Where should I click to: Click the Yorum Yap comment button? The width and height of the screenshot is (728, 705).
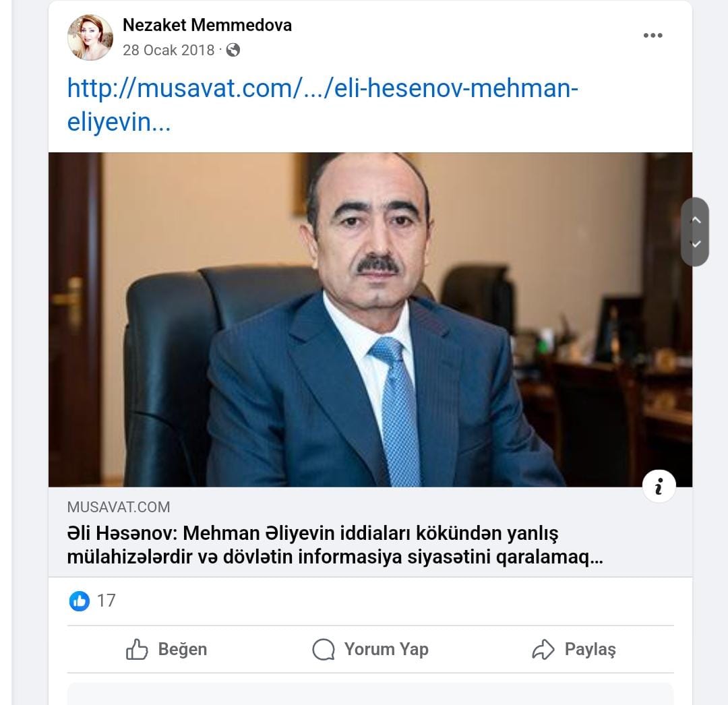pos(371,649)
